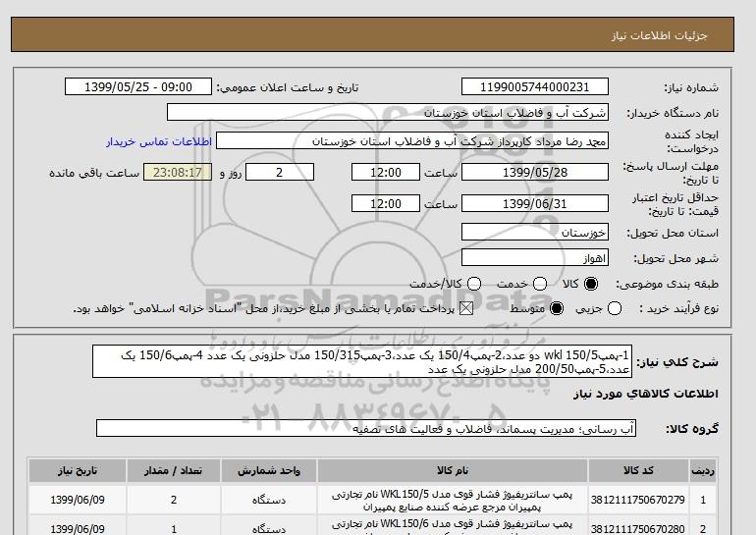
Task: Click اطلاعات کالاهای مورد نیاز section heading
Action: tap(646, 395)
